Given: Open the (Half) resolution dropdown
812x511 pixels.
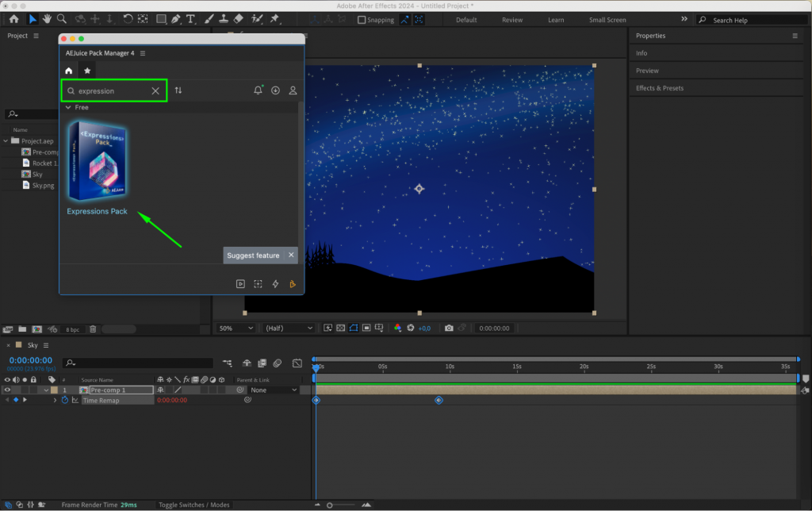Looking at the screenshot, I should coord(287,328).
